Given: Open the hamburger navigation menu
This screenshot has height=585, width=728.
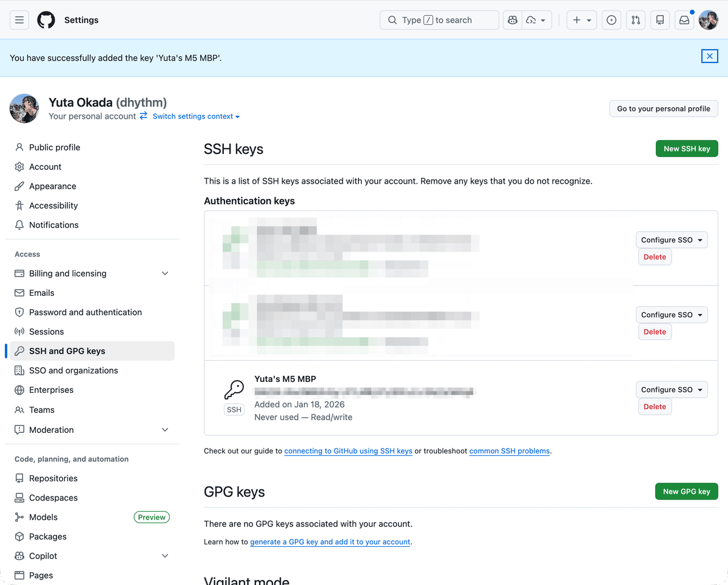Looking at the screenshot, I should pyautogui.click(x=19, y=20).
